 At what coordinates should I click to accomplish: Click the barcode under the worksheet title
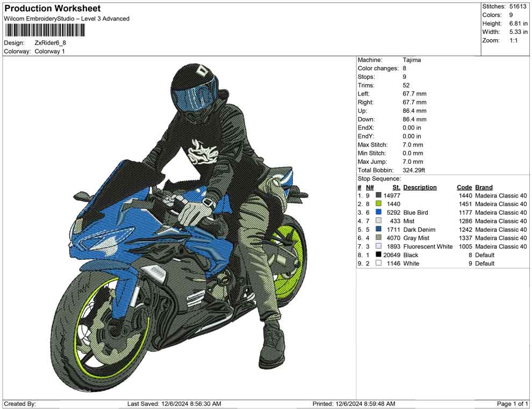[45, 31]
